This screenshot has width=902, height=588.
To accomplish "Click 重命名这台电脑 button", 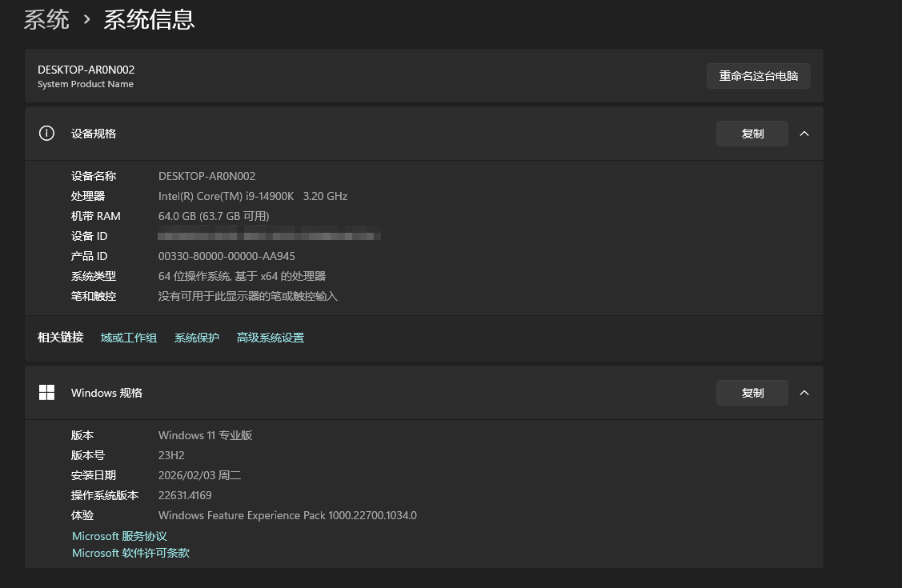I will (758, 76).
